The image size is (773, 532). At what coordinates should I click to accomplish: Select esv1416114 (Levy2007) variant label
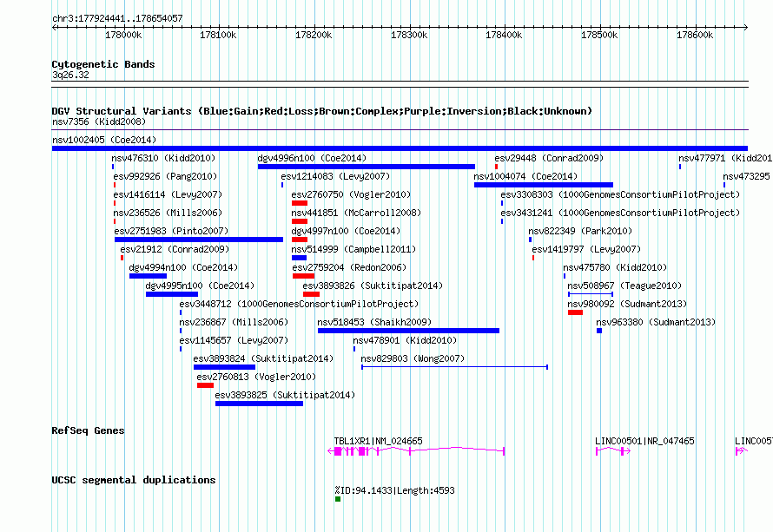coord(168,194)
